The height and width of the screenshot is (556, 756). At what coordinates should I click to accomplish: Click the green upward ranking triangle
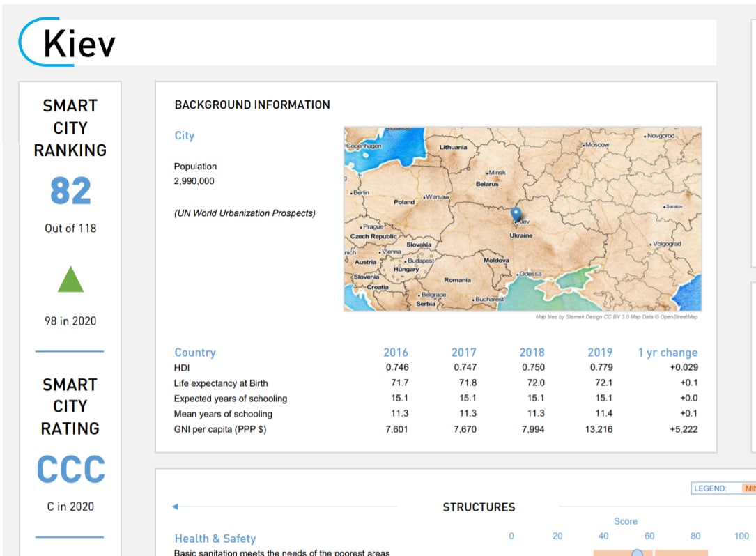70,280
